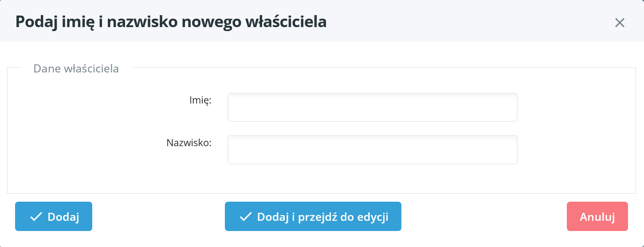
Task: Click checkmark icon on Dodaj i przejdź do edycji
Action: click(245, 217)
